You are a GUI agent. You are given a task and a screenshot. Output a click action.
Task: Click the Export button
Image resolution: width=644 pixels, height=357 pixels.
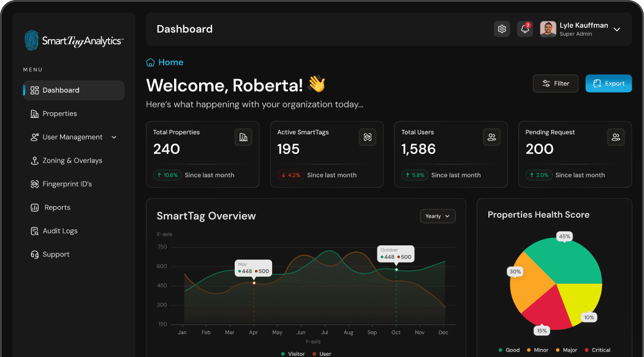(x=608, y=83)
